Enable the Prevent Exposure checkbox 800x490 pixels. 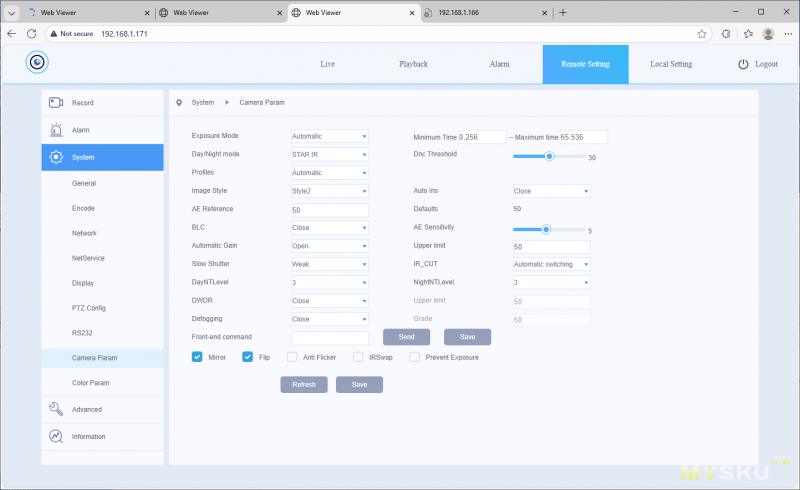click(x=414, y=357)
